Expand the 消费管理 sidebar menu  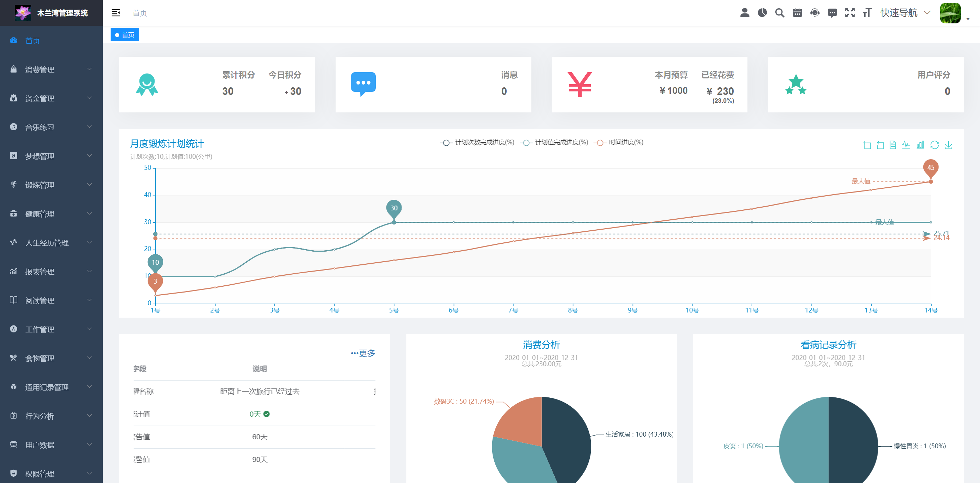[x=52, y=69]
